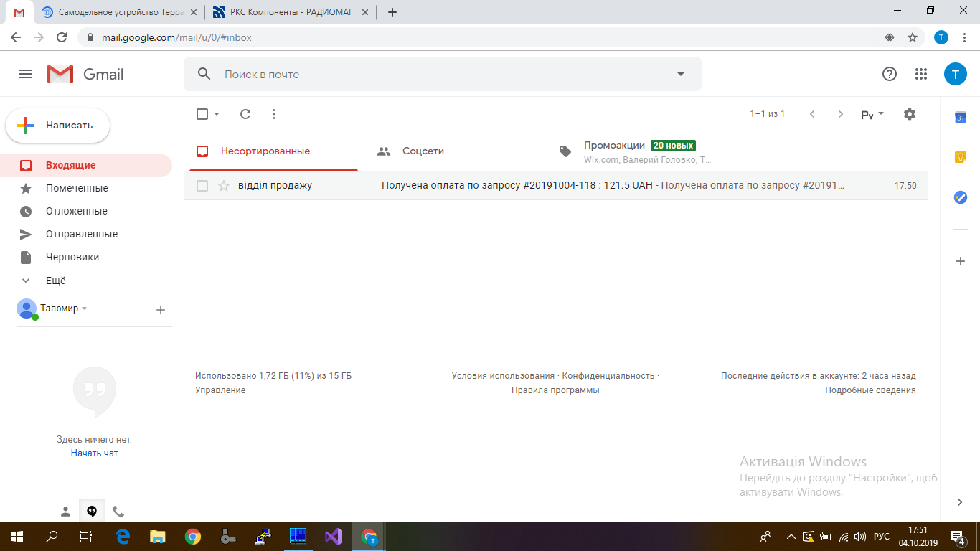The width and height of the screenshot is (980, 551).
Task: Open Hangouts conversations icon
Action: tap(92, 512)
